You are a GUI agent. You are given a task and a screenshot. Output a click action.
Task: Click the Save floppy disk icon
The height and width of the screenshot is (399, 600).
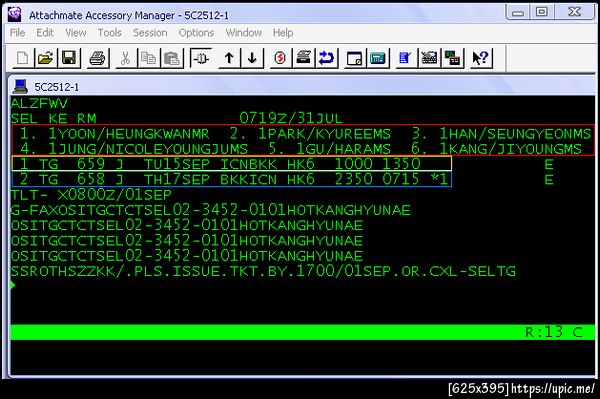pyautogui.click(x=69, y=59)
